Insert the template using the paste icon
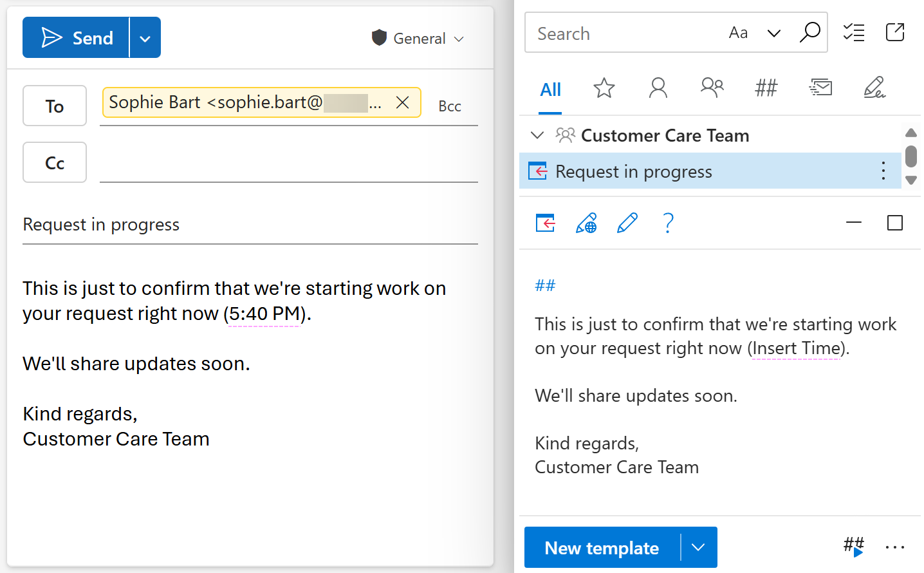924x573 pixels. 545,223
